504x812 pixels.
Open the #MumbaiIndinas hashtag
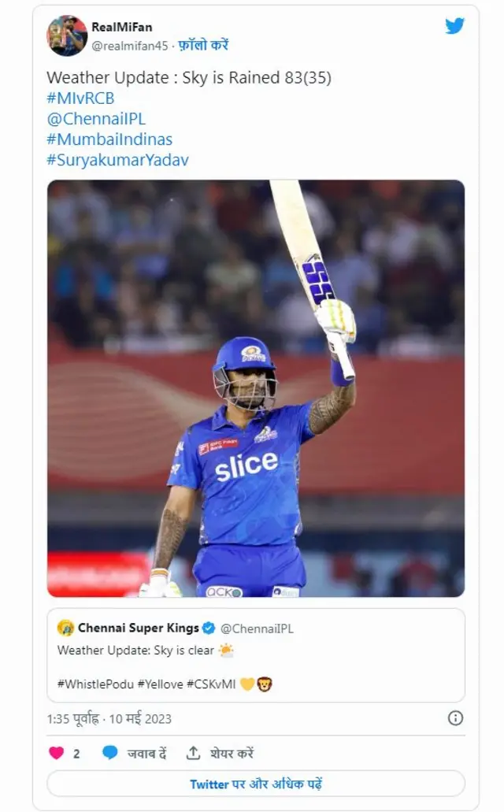[109, 139]
